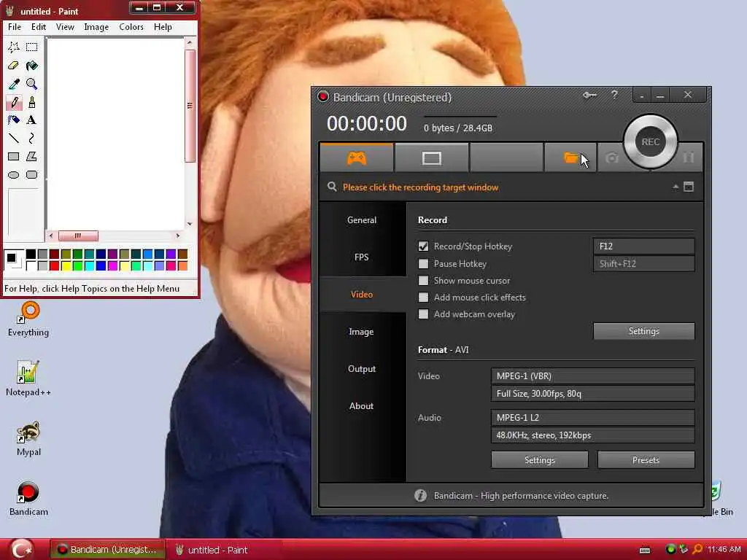
Task: Open the Everything desktop shortcut
Action: 28,319
